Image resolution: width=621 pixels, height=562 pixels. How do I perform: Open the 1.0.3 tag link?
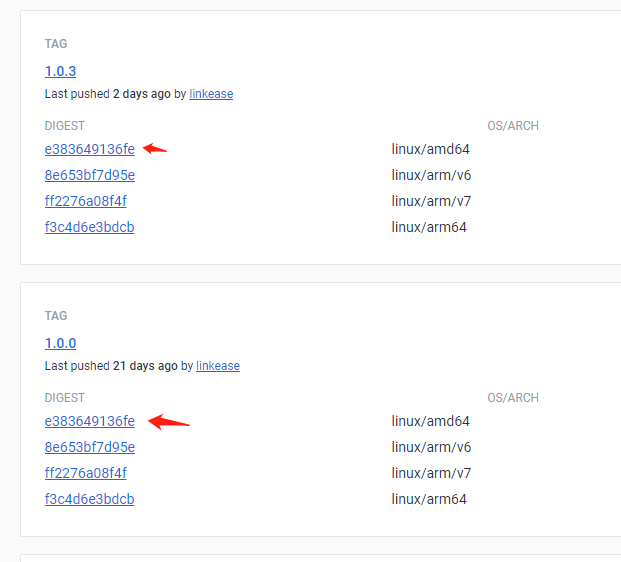coord(60,71)
